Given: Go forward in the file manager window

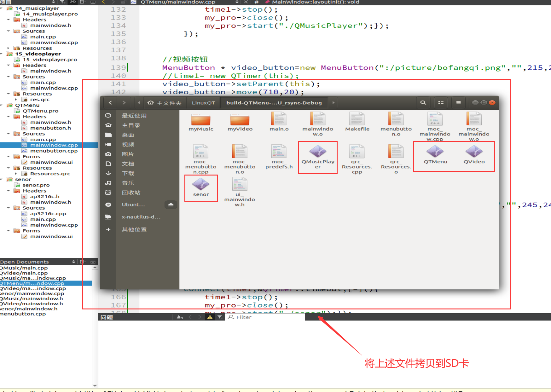Looking at the screenshot, I should (124, 103).
